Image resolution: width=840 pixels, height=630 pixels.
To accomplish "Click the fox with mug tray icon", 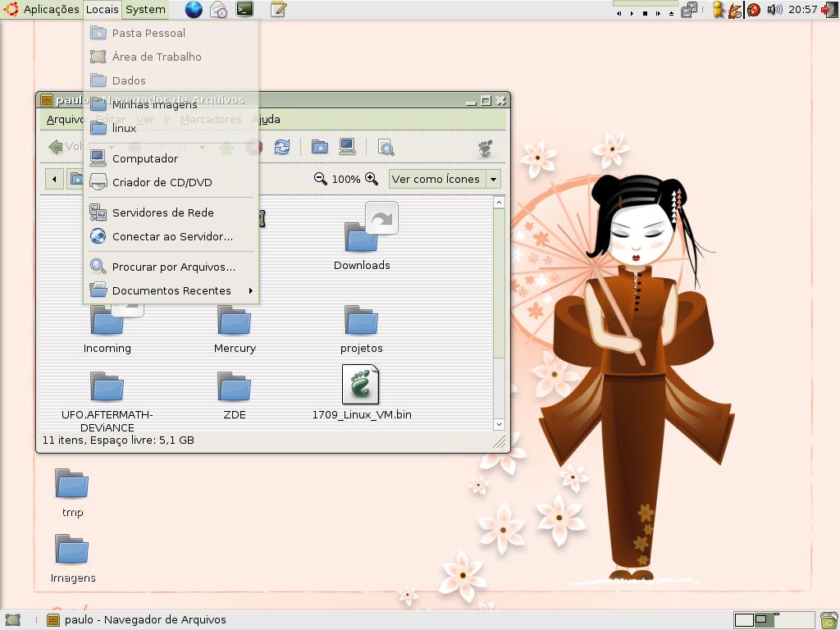I will click(735, 10).
